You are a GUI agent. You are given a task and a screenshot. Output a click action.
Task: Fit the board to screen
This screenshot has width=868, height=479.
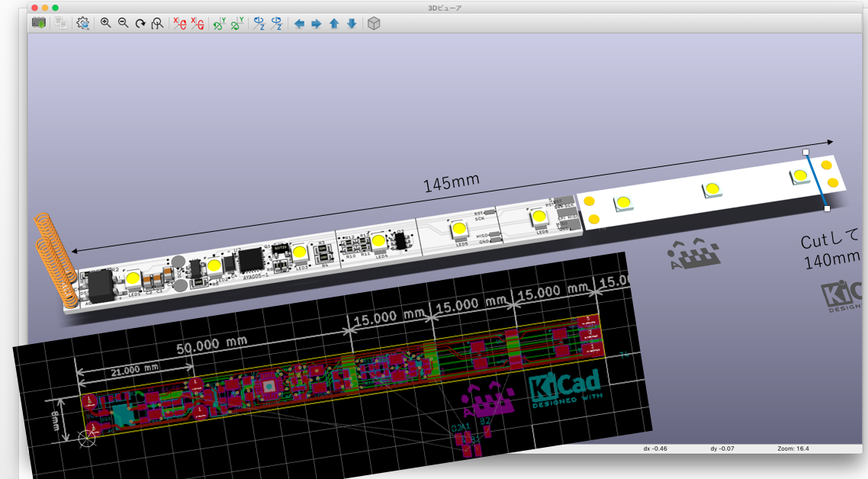[157, 24]
